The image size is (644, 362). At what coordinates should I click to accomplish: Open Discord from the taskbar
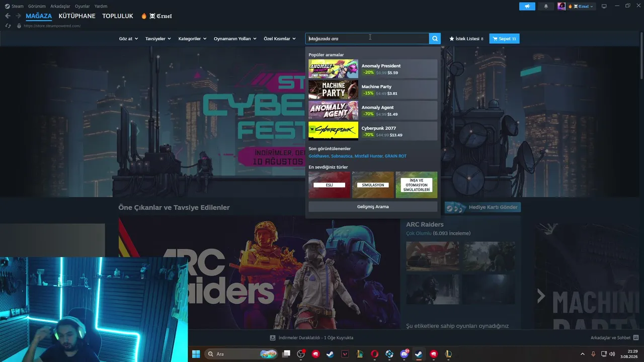404,354
